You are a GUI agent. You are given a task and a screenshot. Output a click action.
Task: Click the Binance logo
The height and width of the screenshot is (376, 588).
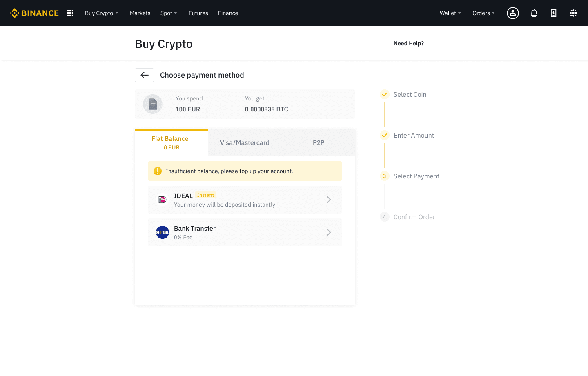[34, 13]
